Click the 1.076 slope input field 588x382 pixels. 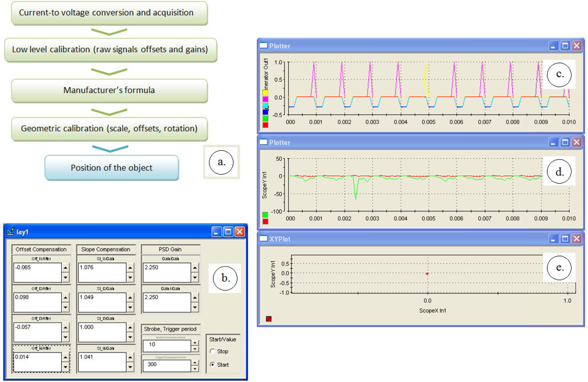(102, 272)
